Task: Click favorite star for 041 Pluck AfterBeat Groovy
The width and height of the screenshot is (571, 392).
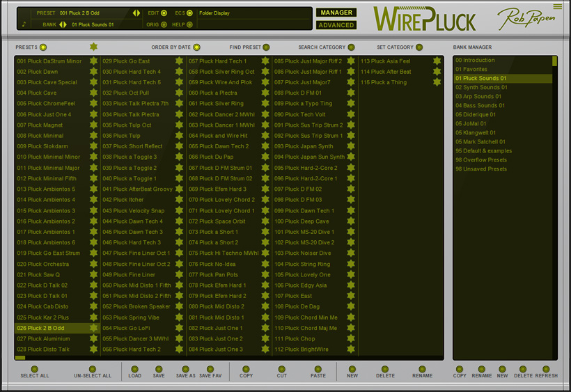Action: (x=179, y=189)
